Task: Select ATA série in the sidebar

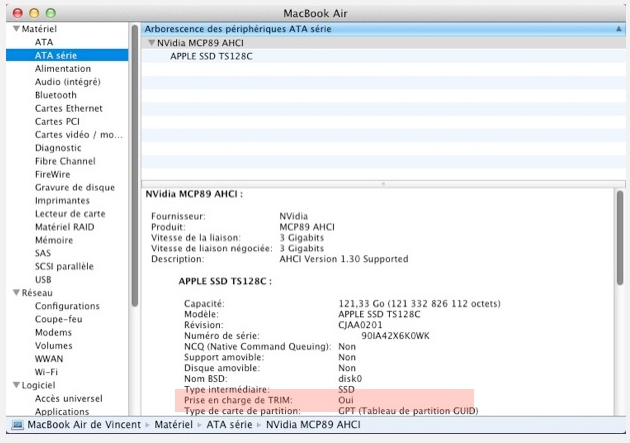Action: tap(67, 55)
